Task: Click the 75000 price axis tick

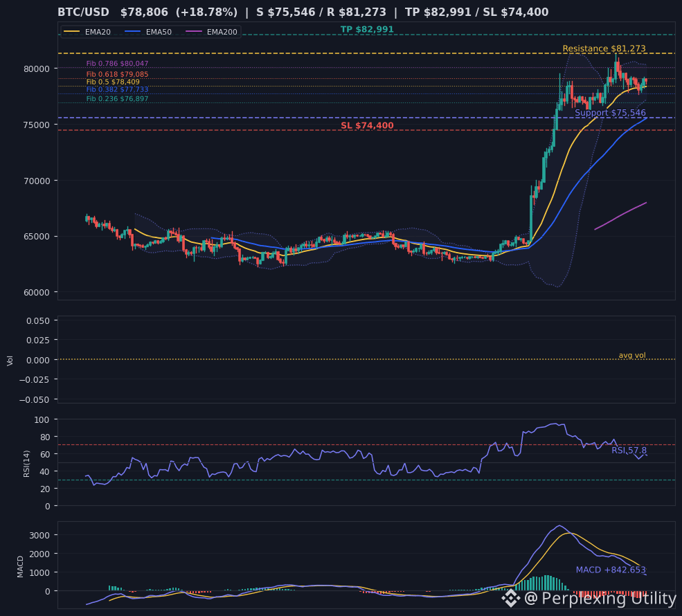Action: [x=37, y=125]
